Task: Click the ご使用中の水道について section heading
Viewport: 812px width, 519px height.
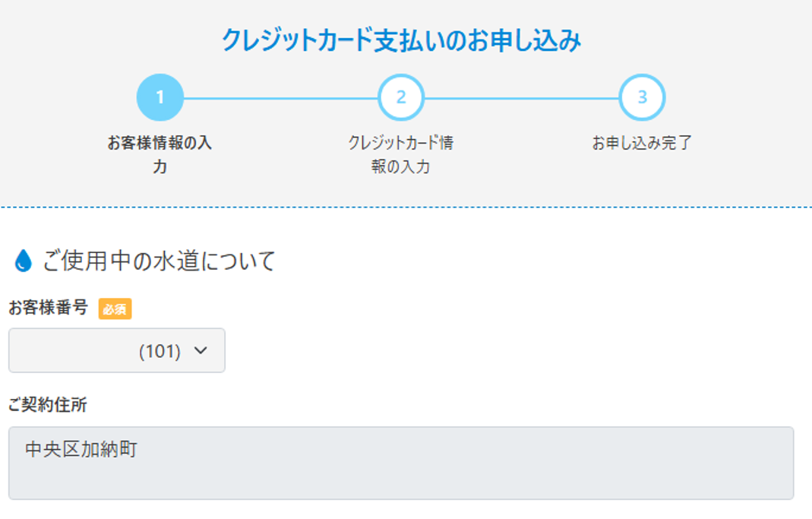Action: [x=158, y=261]
